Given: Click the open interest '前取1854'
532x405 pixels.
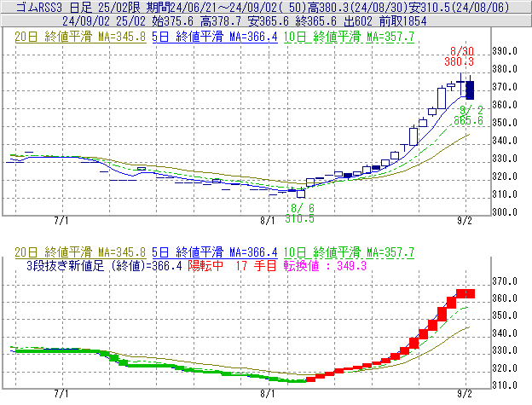Looking at the screenshot, I should tap(402, 21).
